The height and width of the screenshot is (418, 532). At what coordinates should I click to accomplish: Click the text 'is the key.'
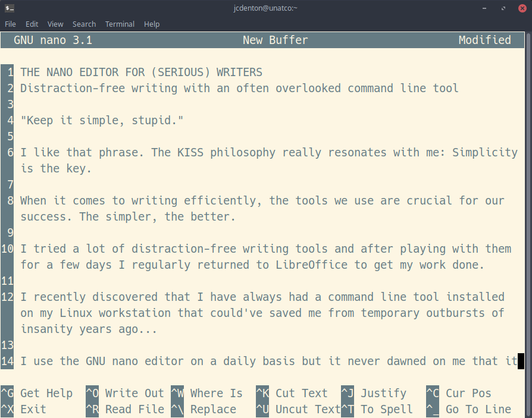pos(56,168)
